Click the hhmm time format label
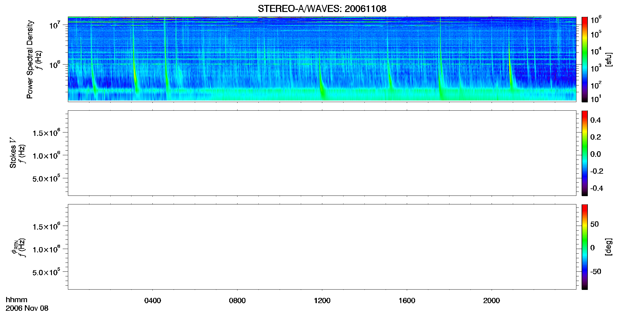 tap(17, 300)
